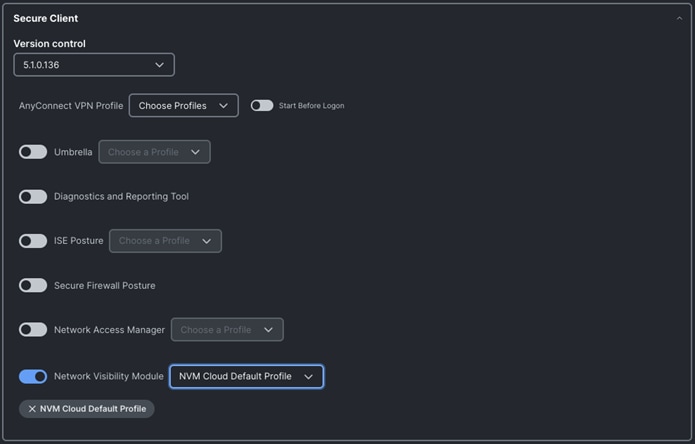Click the Secure Client section title

[x=46, y=18]
